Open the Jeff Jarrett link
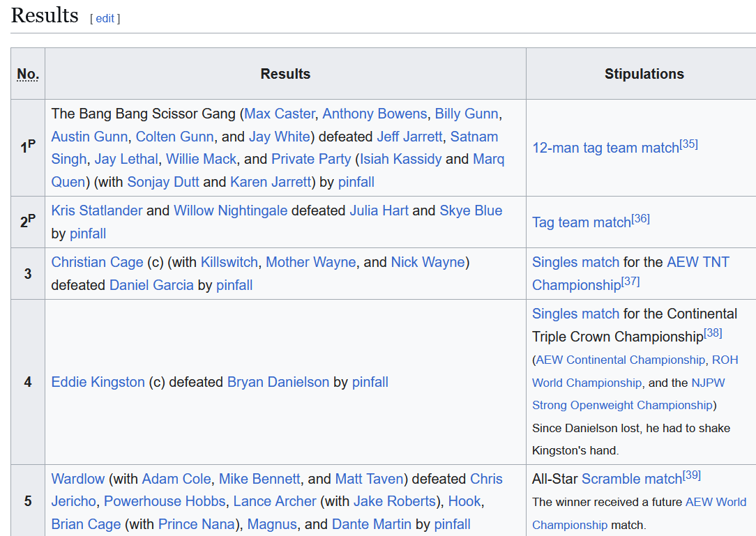The image size is (756, 536). click(409, 137)
